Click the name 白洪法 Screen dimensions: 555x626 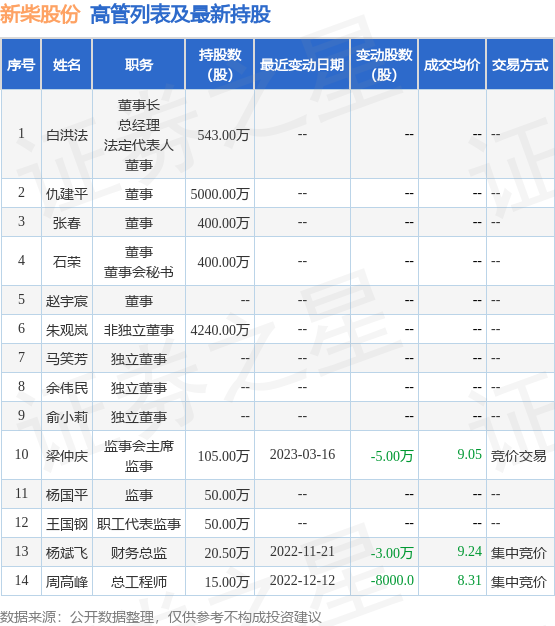tap(67, 135)
